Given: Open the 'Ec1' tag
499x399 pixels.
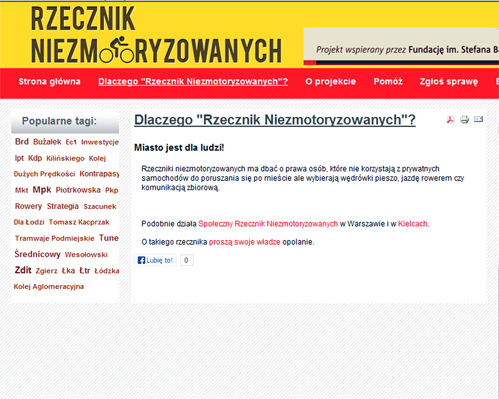Looking at the screenshot, I should tap(71, 142).
